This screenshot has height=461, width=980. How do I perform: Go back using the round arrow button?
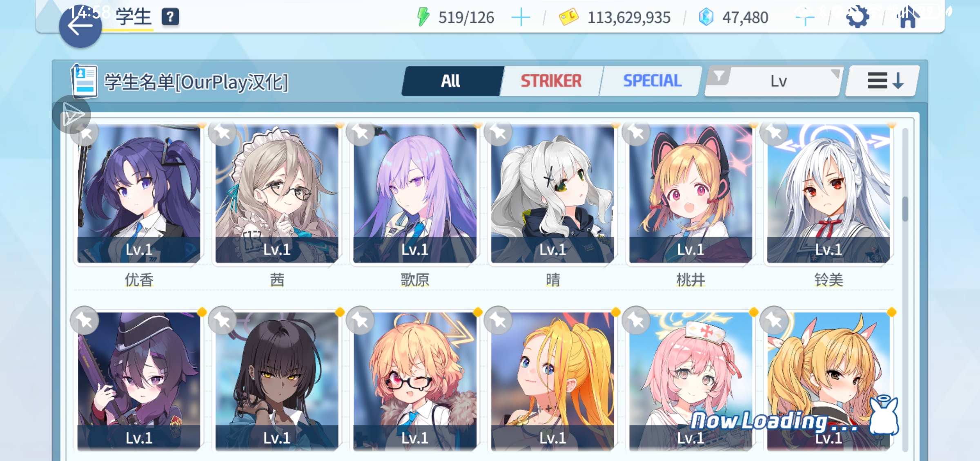(x=80, y=26)
